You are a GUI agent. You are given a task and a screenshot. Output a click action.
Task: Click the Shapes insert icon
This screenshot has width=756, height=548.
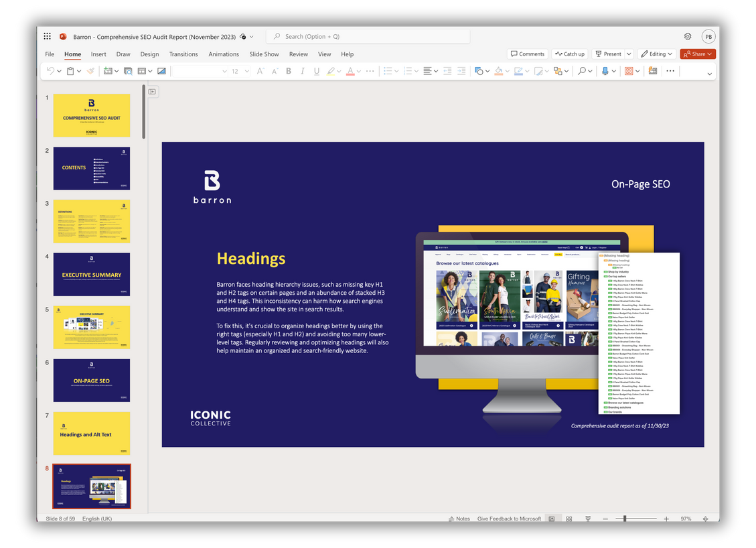(479, 71)
